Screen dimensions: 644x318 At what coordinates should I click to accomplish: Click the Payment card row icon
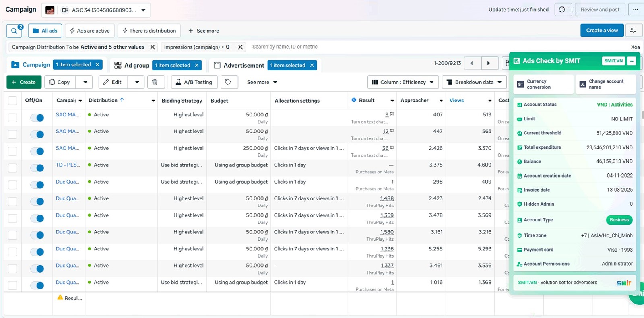(x=520, y=250)
